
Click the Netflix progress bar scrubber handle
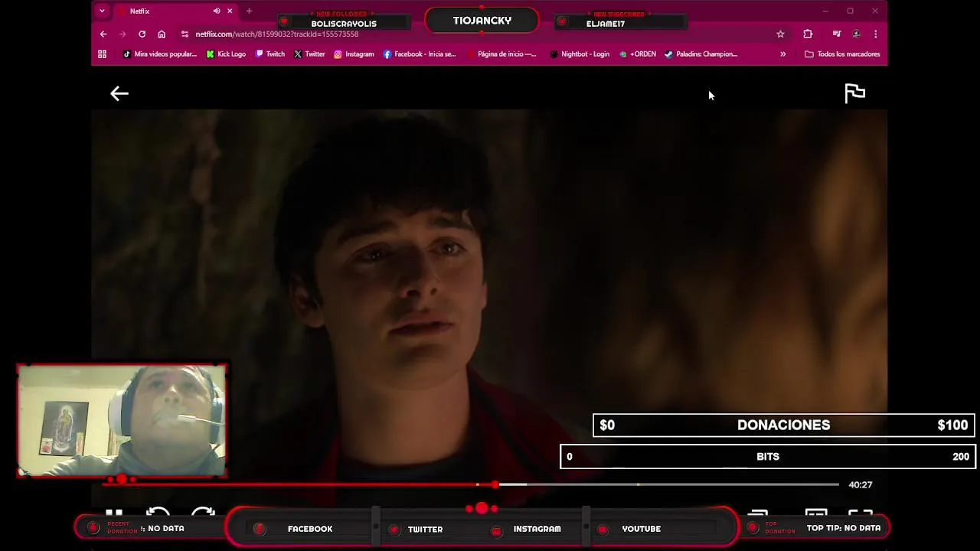[496, 484]
